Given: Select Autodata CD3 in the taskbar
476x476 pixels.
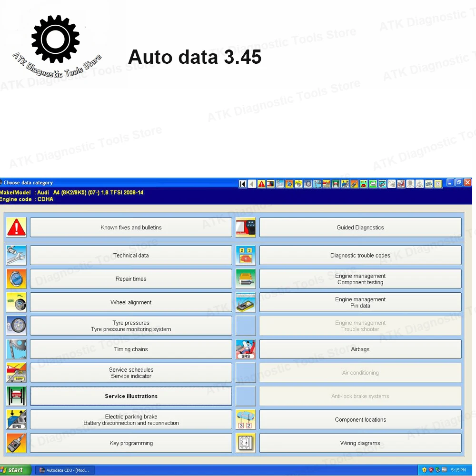Looking at the screenshot, I should (x=64, y=470).
